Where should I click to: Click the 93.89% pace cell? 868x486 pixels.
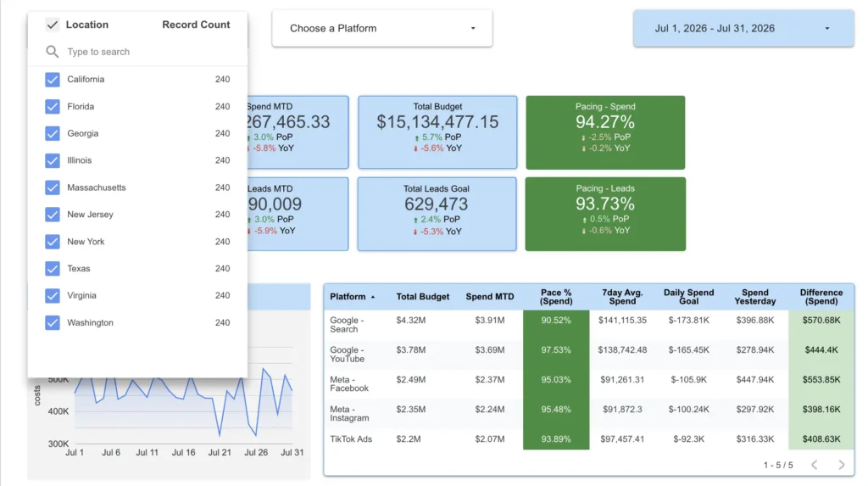pos(556,439)
